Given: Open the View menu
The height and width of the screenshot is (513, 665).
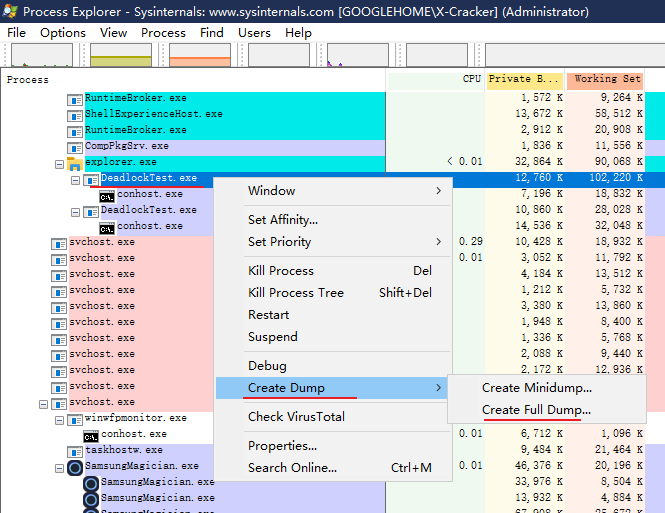Looking at the screenshot, I should click(113, 33).
